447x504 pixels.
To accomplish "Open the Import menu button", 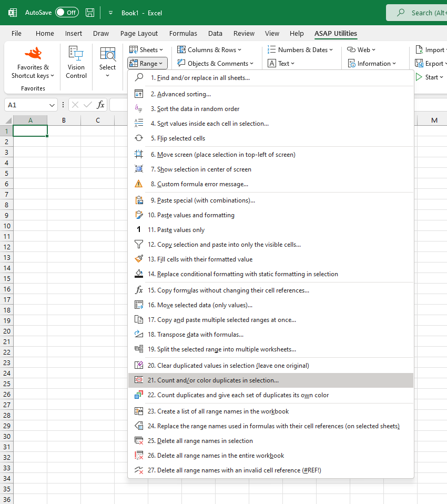I will pos(431,50).
